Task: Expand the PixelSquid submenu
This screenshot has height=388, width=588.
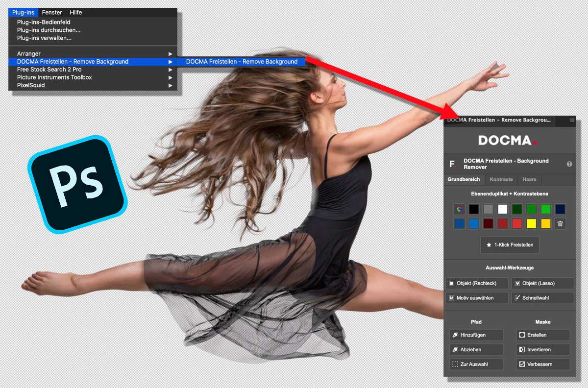Action: 93,85
